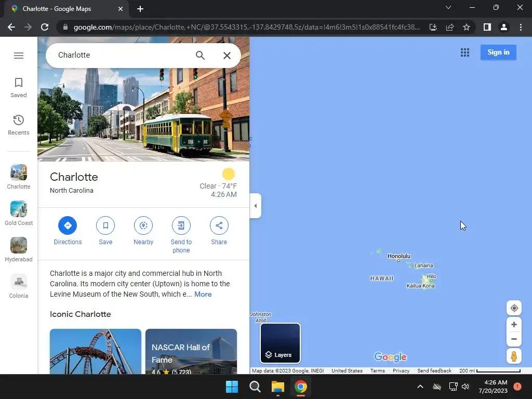Open the Layers map switcher

click(280, 343)
